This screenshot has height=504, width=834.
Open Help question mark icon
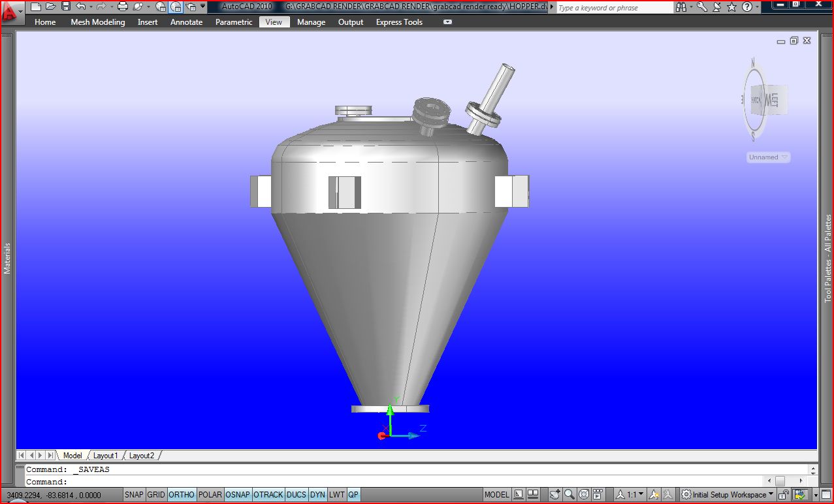coord(747,7)
